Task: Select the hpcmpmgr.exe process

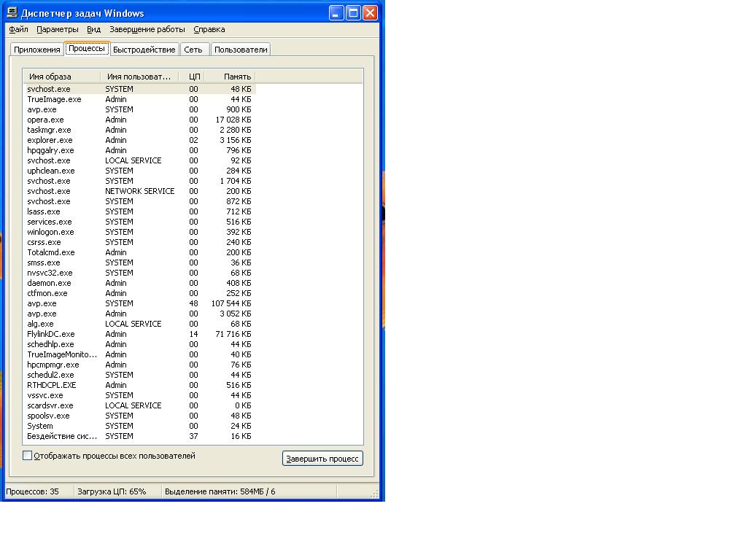Action: pos(139,365)
